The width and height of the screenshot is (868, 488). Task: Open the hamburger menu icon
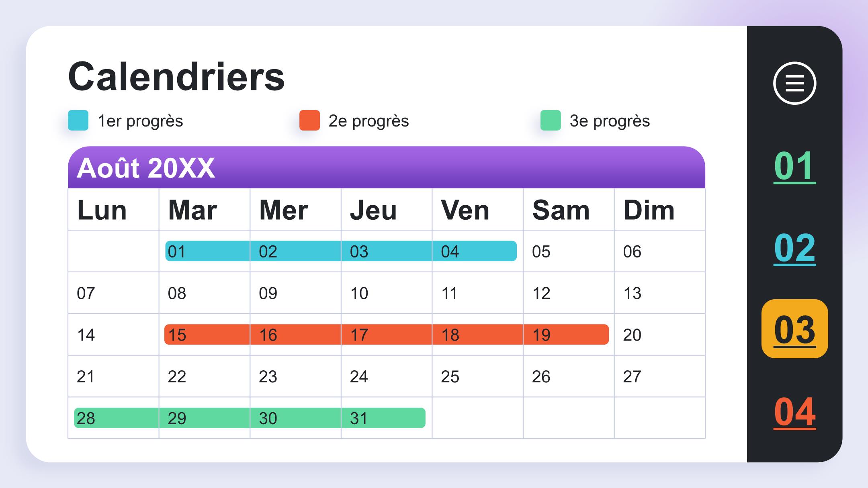[x=794, y=83]
